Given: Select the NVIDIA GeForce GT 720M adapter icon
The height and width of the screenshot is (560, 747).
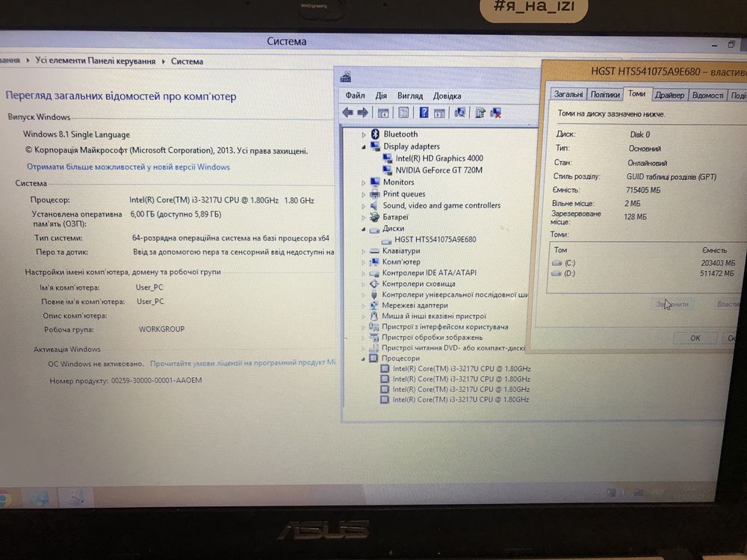Looking at the screenshot, I should pos(388,170).
